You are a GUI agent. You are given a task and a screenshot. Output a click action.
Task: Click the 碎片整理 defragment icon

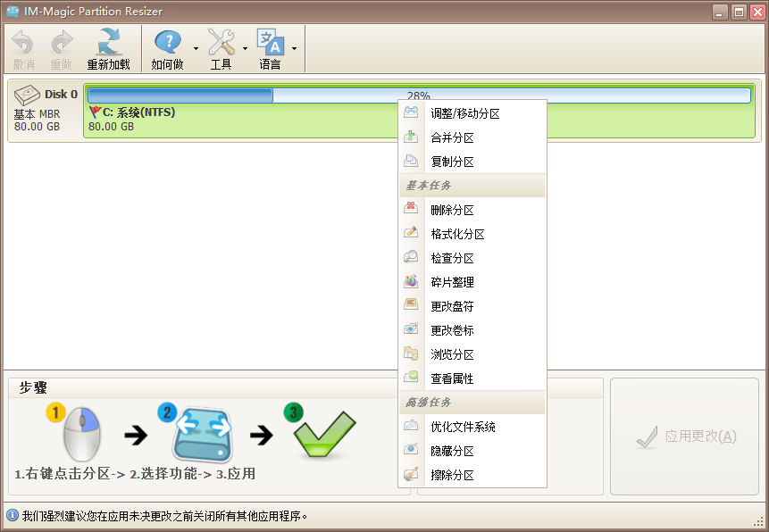(x=411, y=281)
